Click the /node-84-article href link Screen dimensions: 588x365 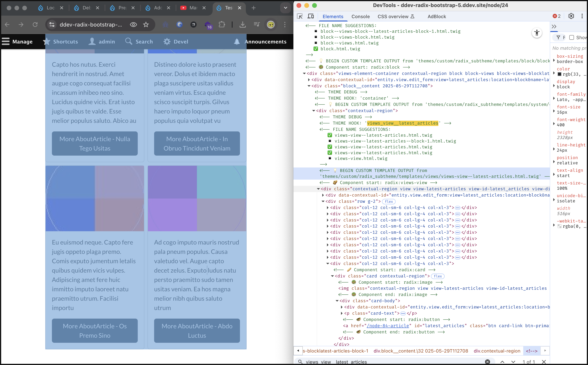click(388, 326)
